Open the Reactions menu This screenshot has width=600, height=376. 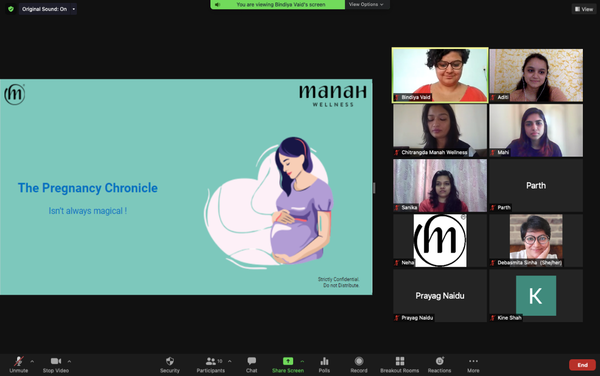[x=439, y=365]
